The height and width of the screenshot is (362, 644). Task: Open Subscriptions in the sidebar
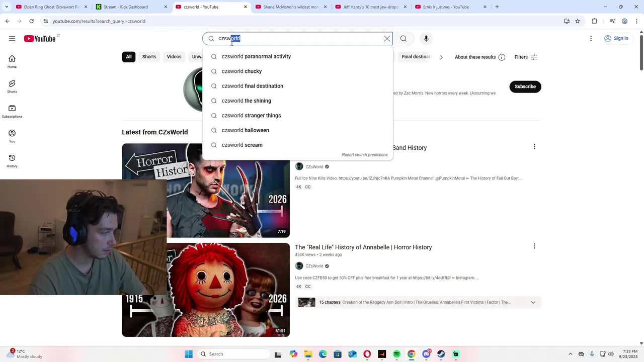[12, 111]
